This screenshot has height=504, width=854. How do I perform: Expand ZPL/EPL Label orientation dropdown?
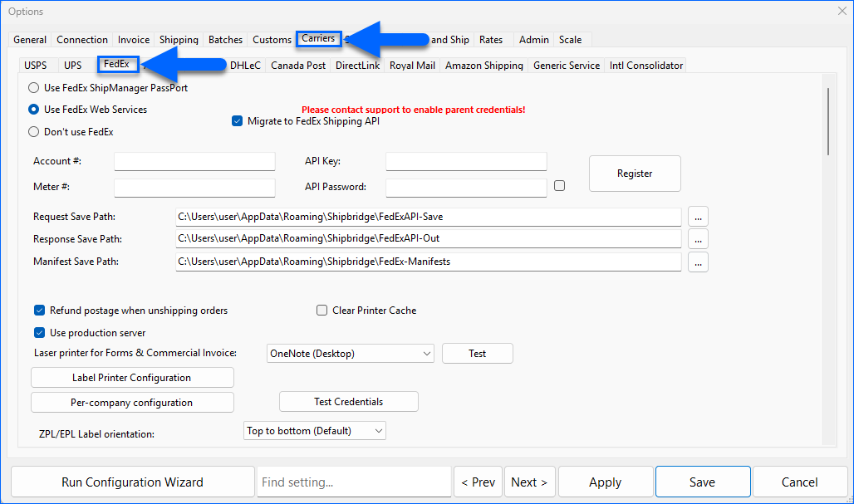pos(315,431)
